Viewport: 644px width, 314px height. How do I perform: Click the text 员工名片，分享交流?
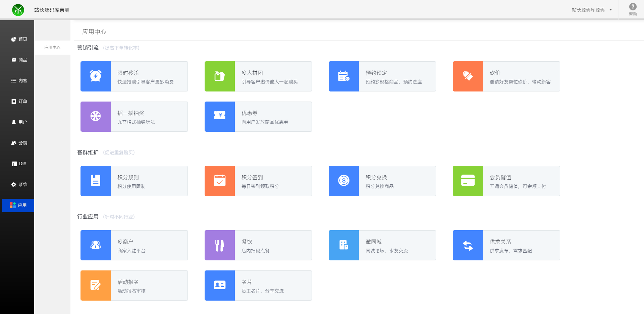point(263,291)
